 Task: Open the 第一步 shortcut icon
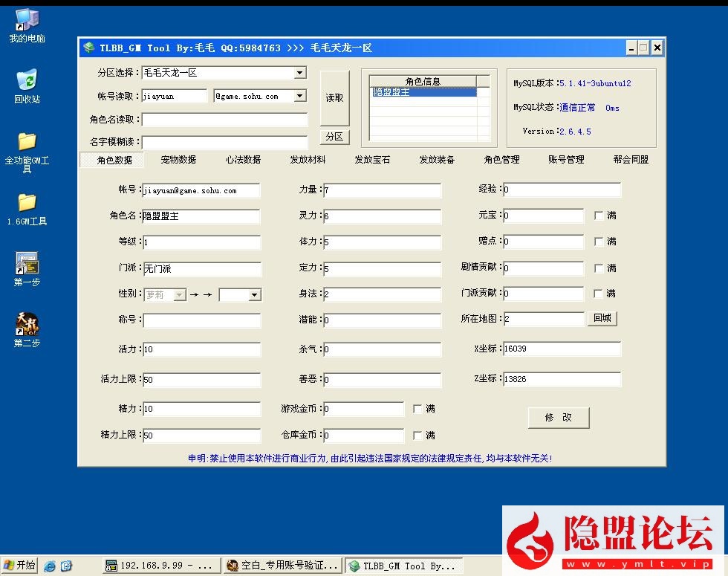27,269
